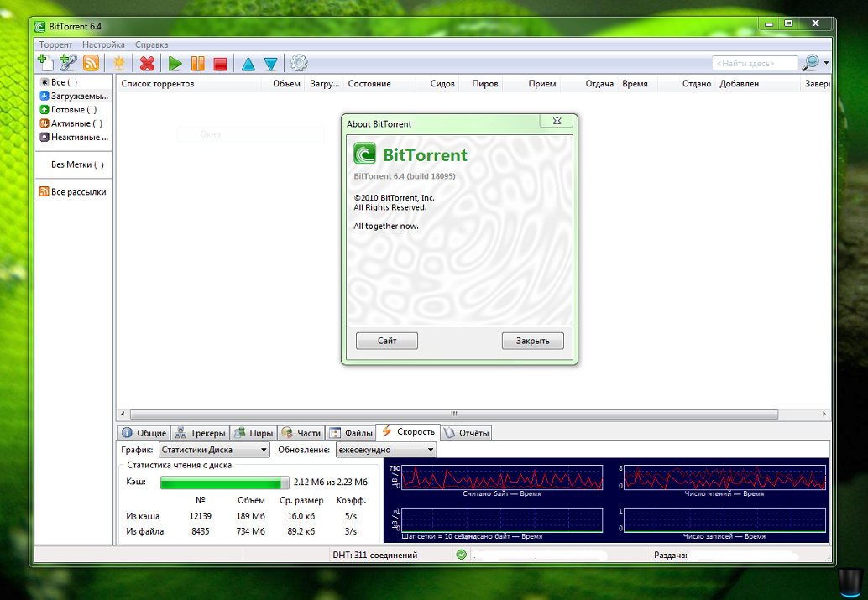Click the torrent list horizontal scrollbar thumb
The image size is (868, 600).
click(x=454, y=414)
